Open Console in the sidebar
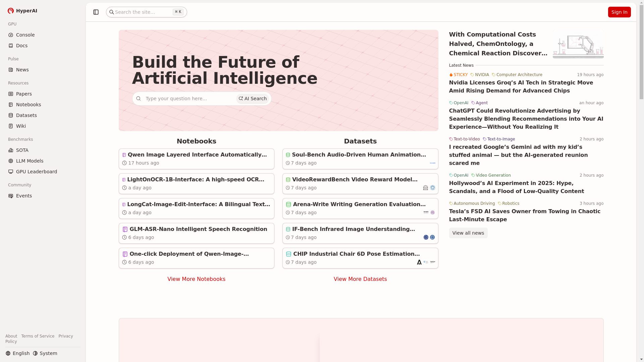 (x=43, y=35)
